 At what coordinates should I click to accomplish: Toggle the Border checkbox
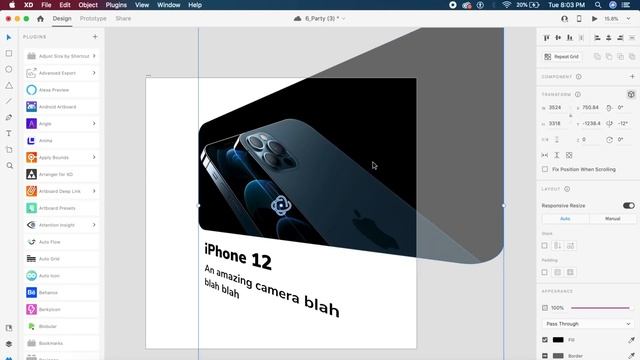coord(545,356)
